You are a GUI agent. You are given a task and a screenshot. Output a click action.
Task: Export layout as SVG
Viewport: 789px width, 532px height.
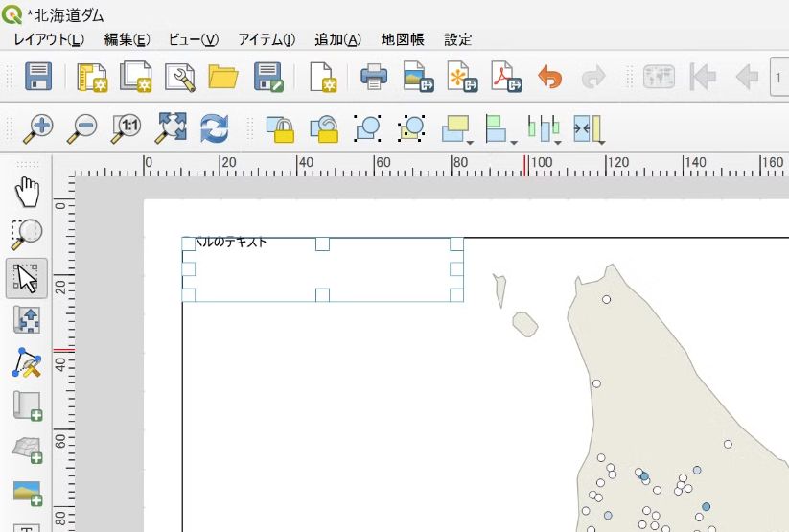(462, 77)
